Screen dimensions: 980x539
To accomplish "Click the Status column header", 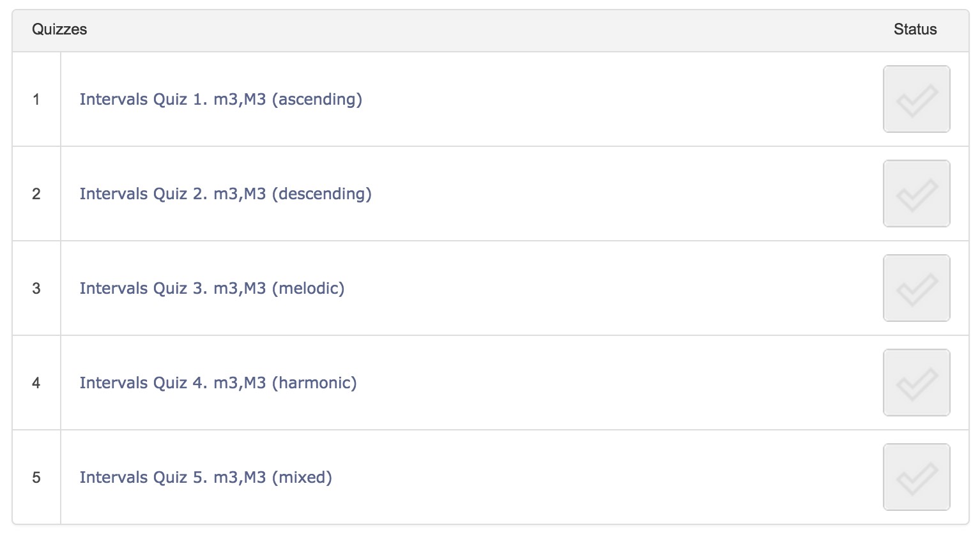I will 915,29.
